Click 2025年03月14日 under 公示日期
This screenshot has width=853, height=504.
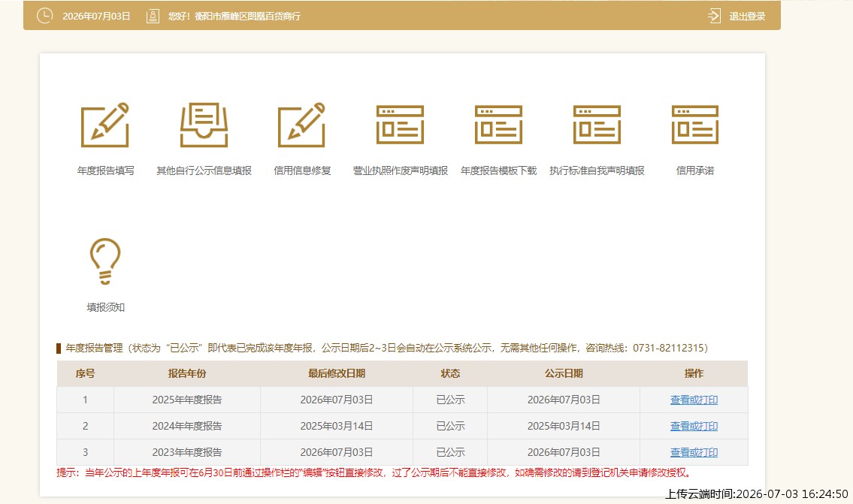point(564,426)
